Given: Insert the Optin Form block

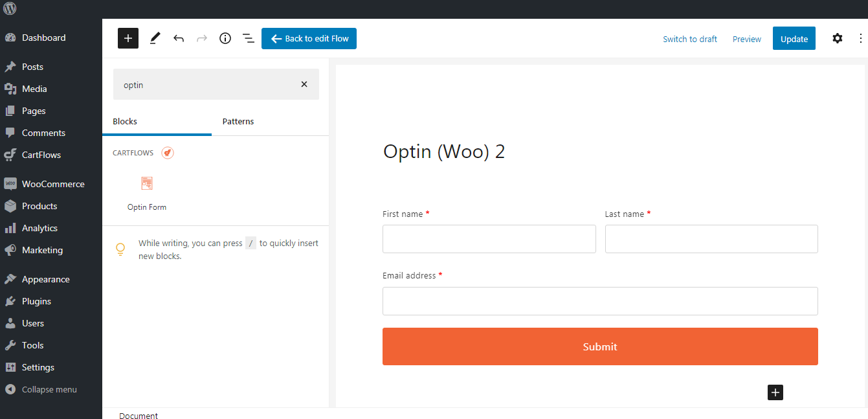Looking at the screenshot, I should (x=147, y=193).
